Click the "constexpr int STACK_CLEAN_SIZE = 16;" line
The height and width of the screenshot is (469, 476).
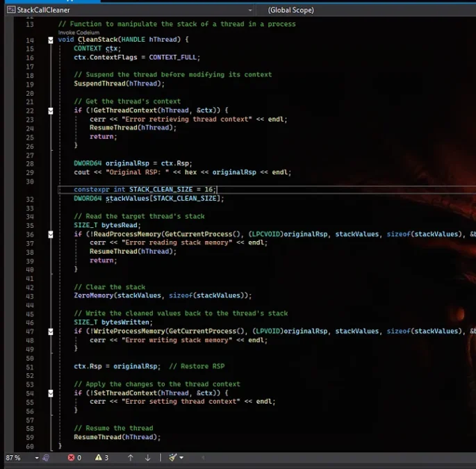pyautogui.click(x=145, y=190)
